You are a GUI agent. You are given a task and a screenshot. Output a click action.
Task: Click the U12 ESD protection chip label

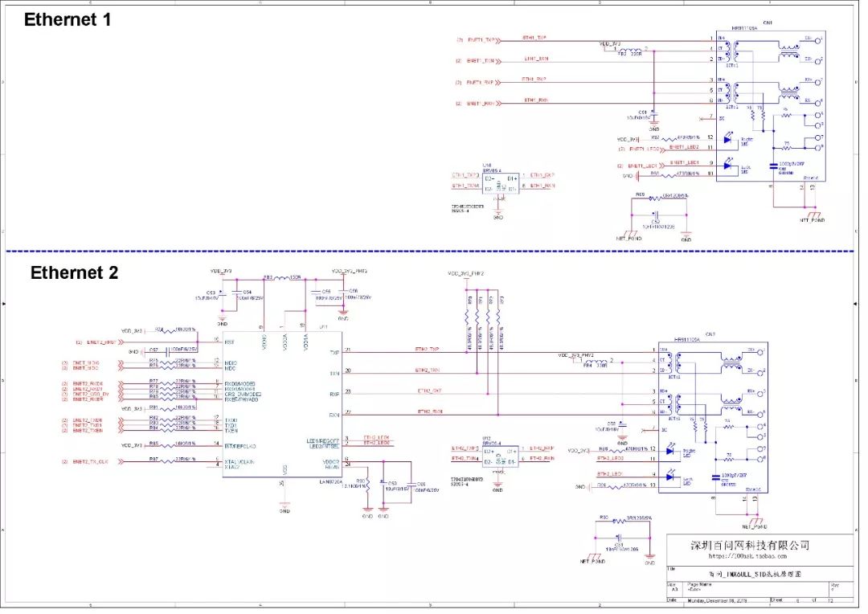coord(486,439)
